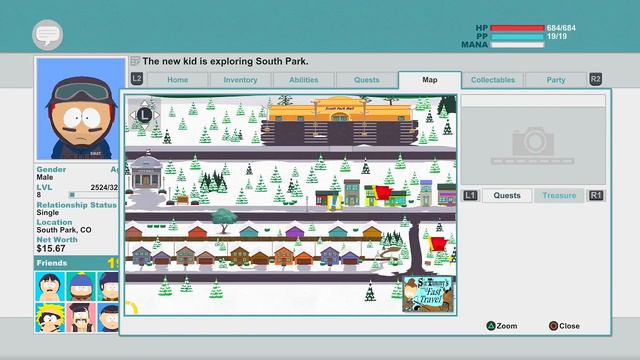Viewport: 640px width, 360px height.
Task: Select the mustached friend portrait
Action: coord(81,318)
